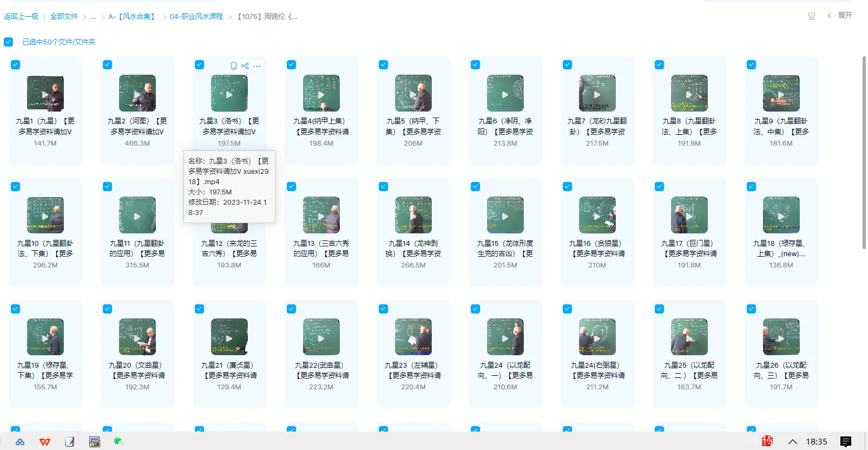Open the calculator-like icon in taskbar
Screen dimensions: 868x450
[95, 442]
